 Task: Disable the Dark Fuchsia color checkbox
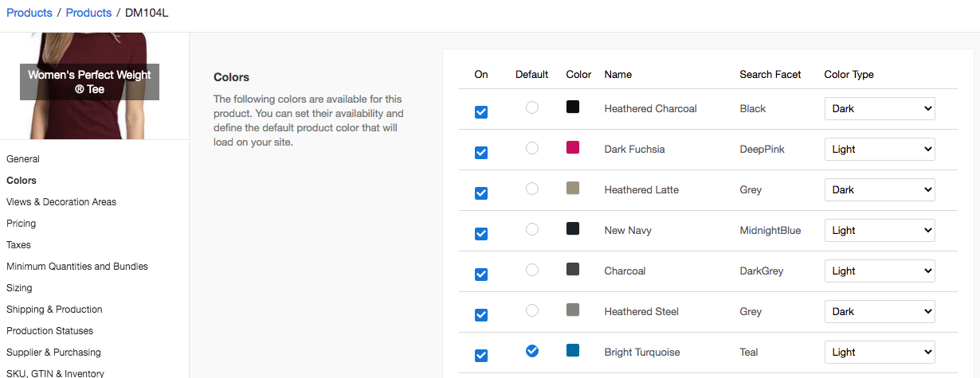click(x=481, y=153)
